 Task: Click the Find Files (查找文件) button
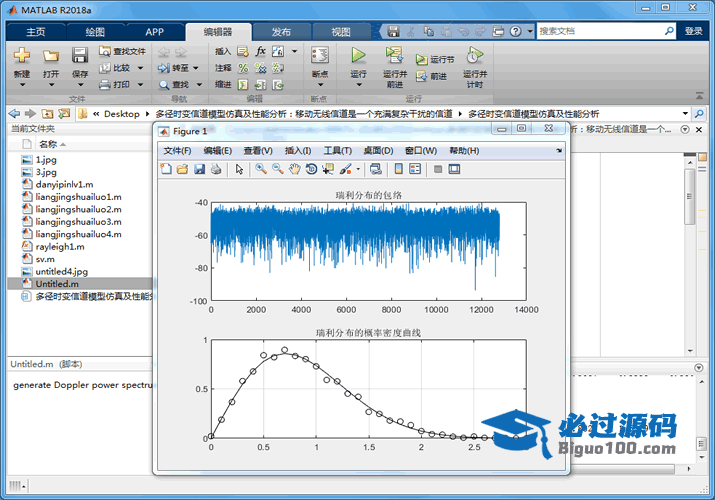122,51
